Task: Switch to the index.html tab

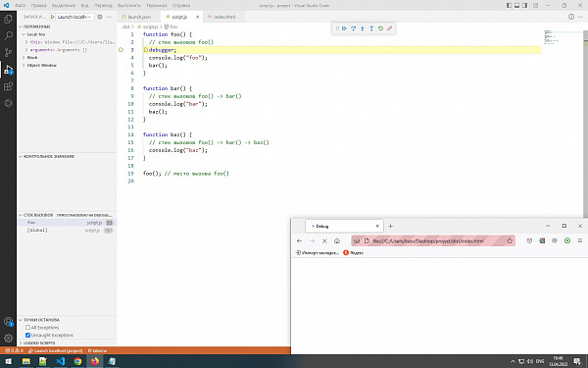Action: [222, 17]
